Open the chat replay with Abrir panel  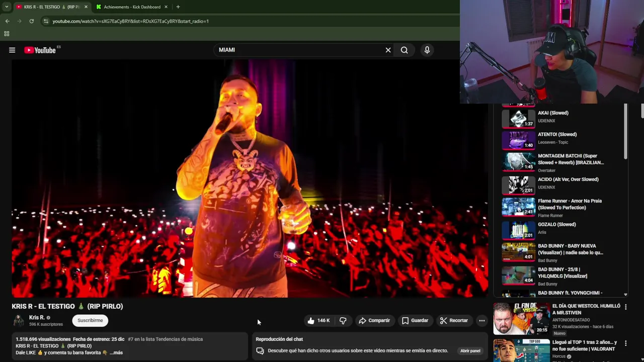[470, 350]
